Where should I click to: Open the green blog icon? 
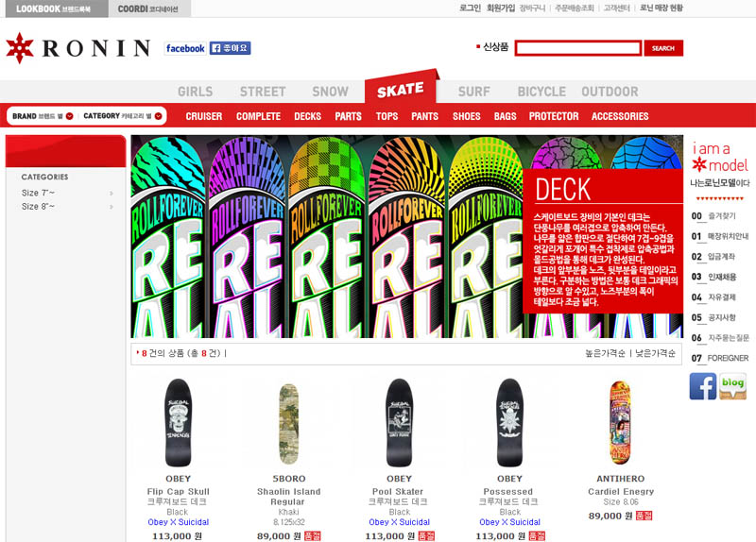[733, 386]
